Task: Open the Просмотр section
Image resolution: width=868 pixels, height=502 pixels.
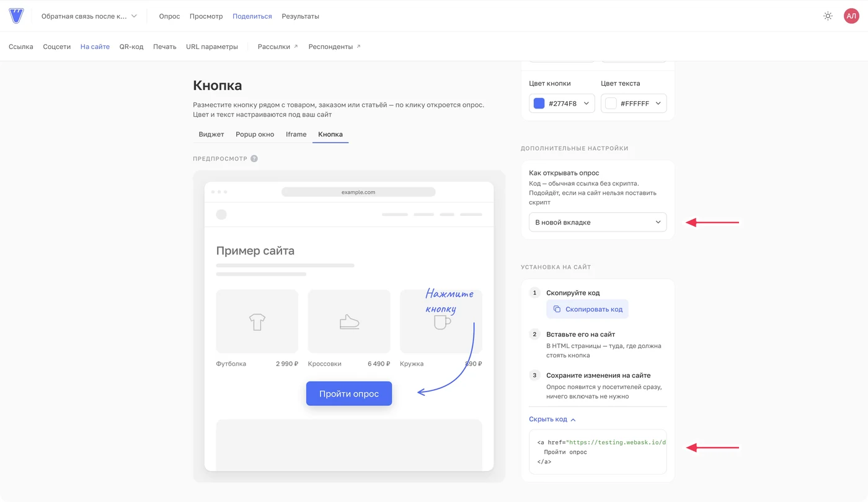Action: pos(206,16)
